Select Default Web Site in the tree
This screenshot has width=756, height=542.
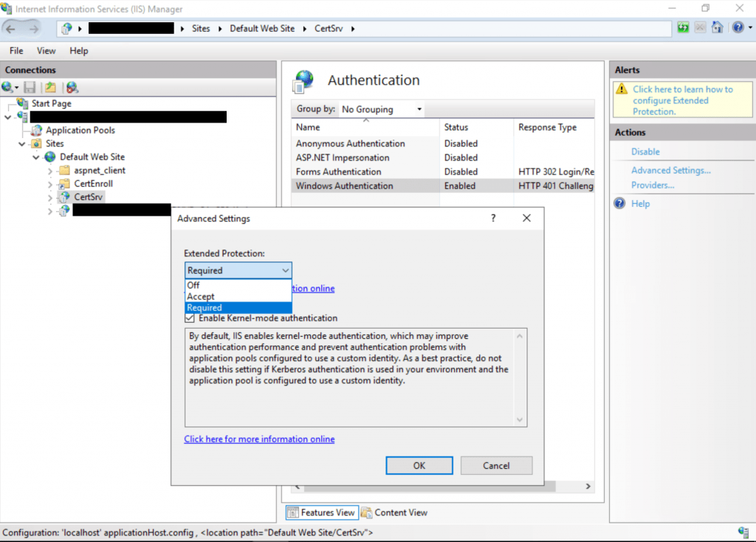pyautogui.click(x=92, y=157)
